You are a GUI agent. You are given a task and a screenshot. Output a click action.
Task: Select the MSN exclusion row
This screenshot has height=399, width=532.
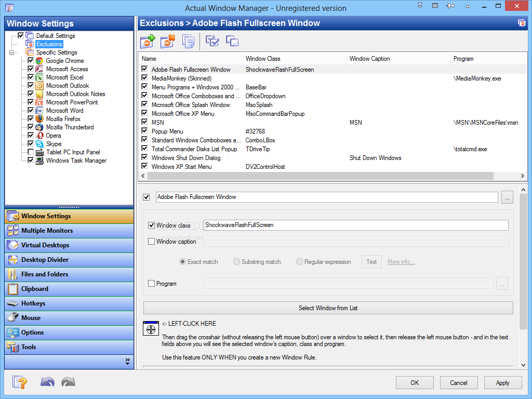tap(332, 123)
